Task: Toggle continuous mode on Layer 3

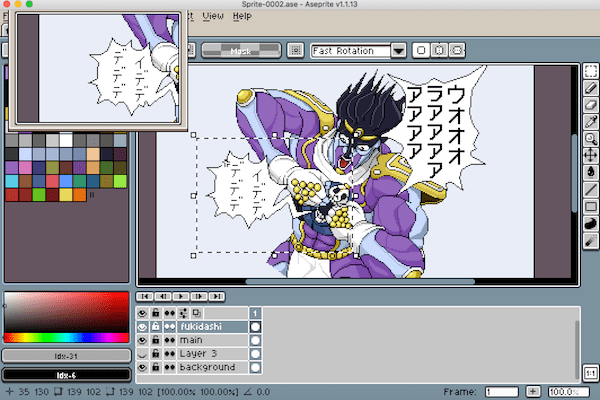Action: (x=169, y=354)
